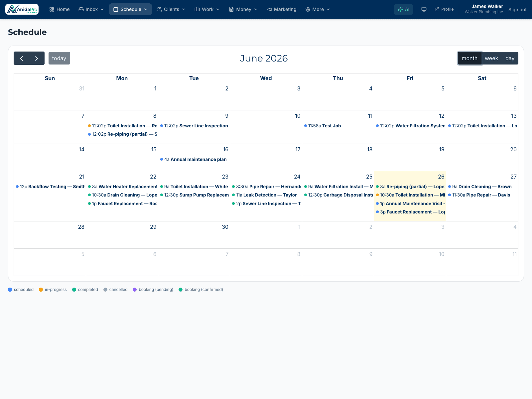This screenshot has height=399, width=532.
Task: Open 12:02p Water Filtration System event
Action: pyautogui.click(x=410, y=126)
